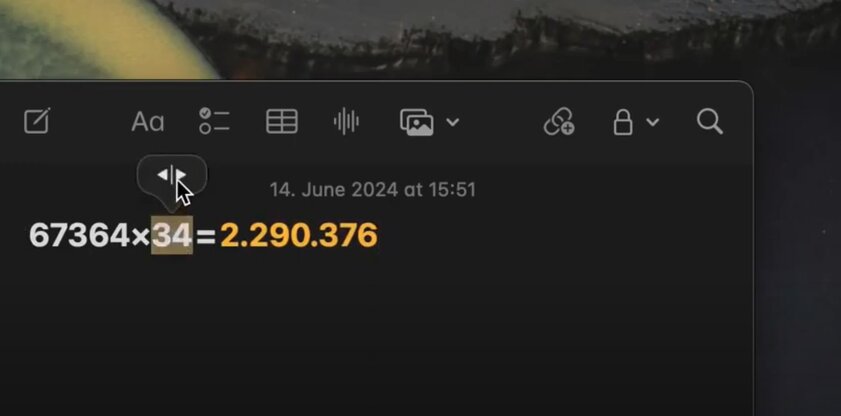This screenshot has width=841, height=416.
Task: Insert a checklist using the checklist icon
Action: coord(214,121)
